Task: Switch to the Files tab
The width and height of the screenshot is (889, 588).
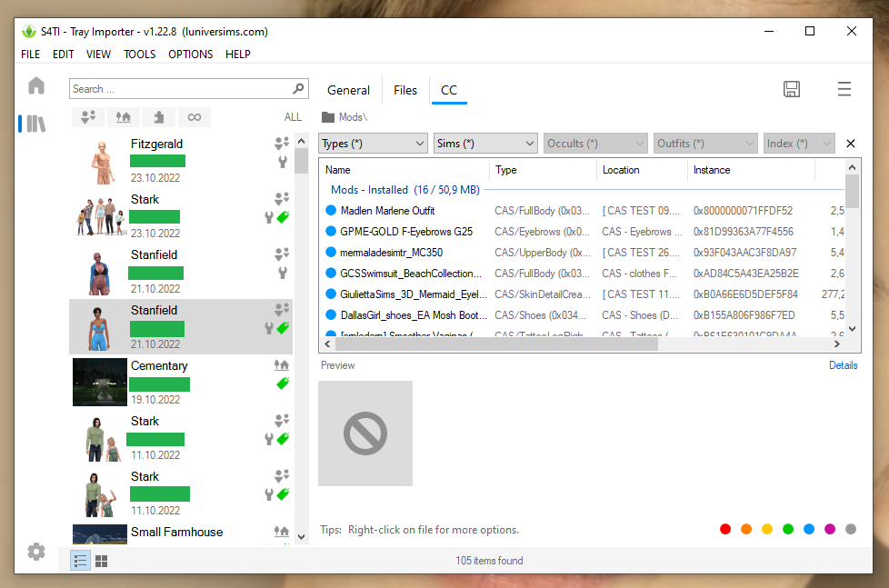Action: point(405,90)
